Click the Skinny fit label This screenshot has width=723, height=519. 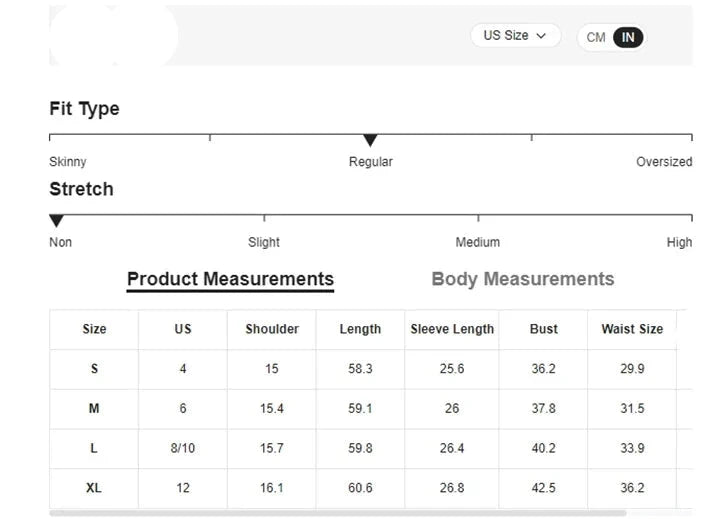[x=68, y=162]
